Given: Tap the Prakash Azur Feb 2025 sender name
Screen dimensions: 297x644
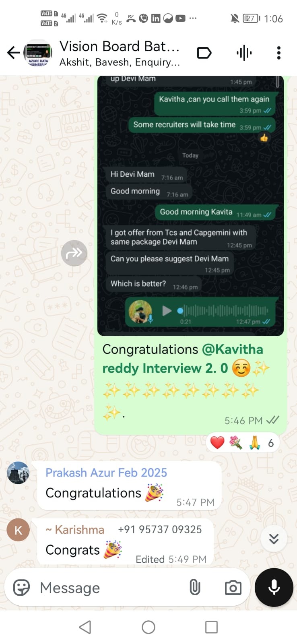Looking at the screenshot, I should point(106,473).
